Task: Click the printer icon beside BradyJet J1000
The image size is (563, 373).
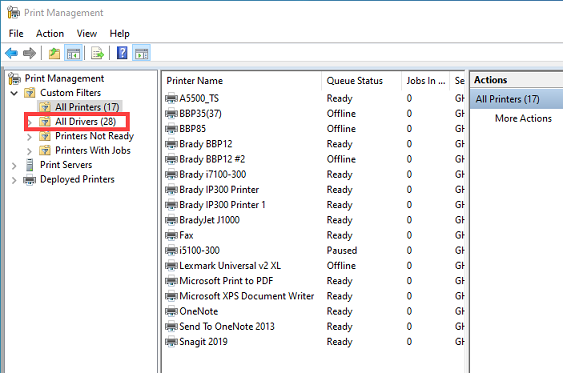Action: point(171,220)
